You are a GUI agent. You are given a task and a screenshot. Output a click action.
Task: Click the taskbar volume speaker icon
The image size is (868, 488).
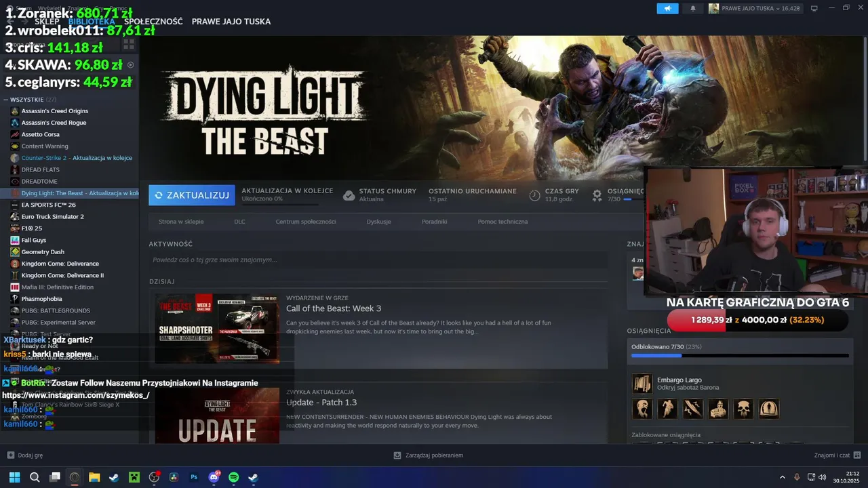tap(822, 477)
